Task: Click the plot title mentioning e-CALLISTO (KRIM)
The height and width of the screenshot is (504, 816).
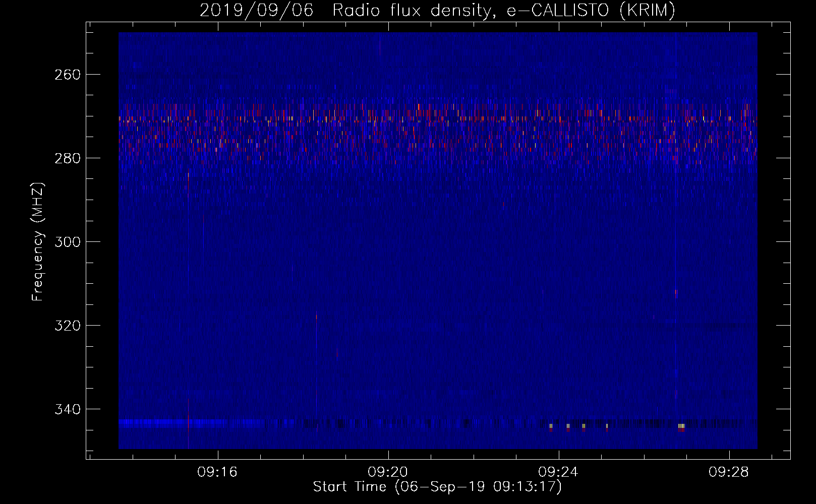Action: tap(437, 10)
